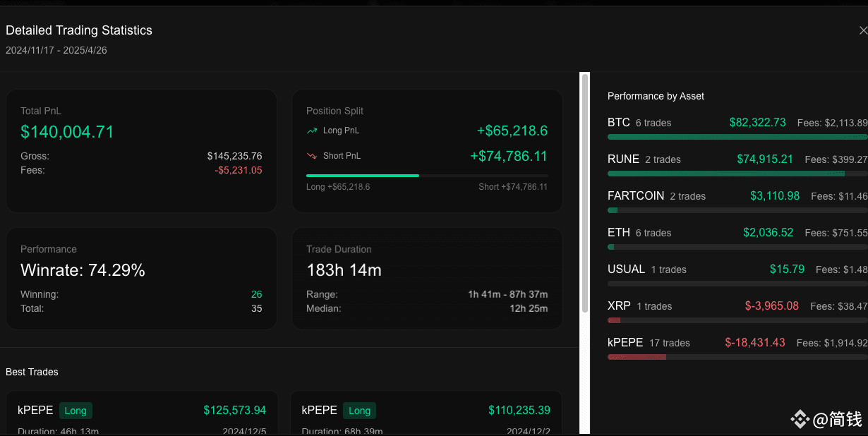Click the Median value 12h 25m

coord(528,308)
